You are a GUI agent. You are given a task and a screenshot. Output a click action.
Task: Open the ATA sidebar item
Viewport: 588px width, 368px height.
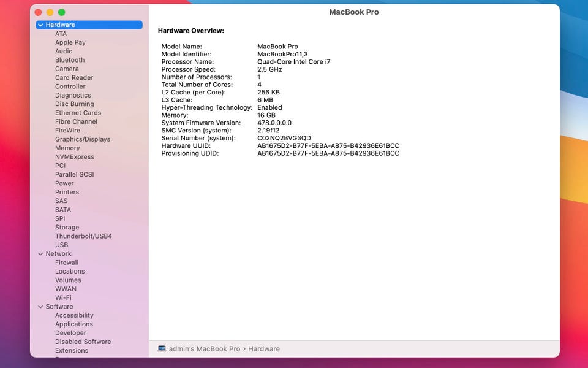click(x=61, y=34)
